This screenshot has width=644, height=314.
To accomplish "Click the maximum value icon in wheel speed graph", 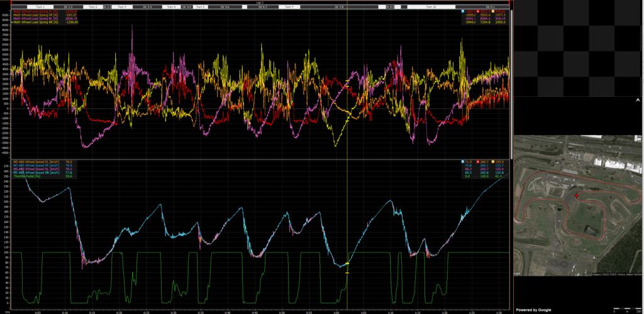I will 479,161.
